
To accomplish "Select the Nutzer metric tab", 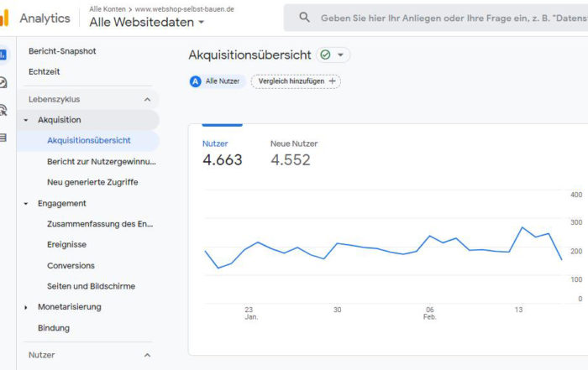I will point(223,154).
